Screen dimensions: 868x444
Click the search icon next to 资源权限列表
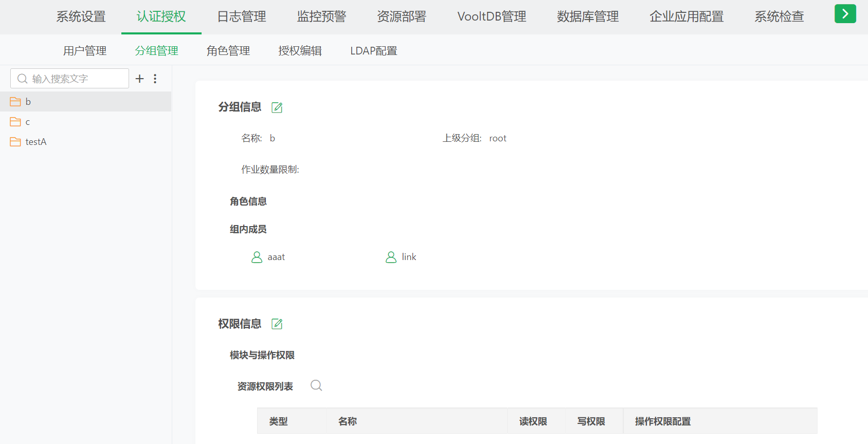pyautogui.click(x=316, y=385)
